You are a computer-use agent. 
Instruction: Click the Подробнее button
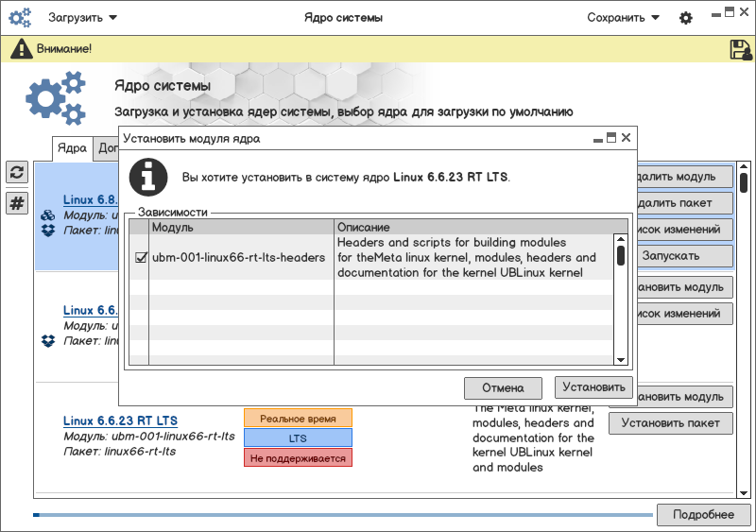pos(702,515)
